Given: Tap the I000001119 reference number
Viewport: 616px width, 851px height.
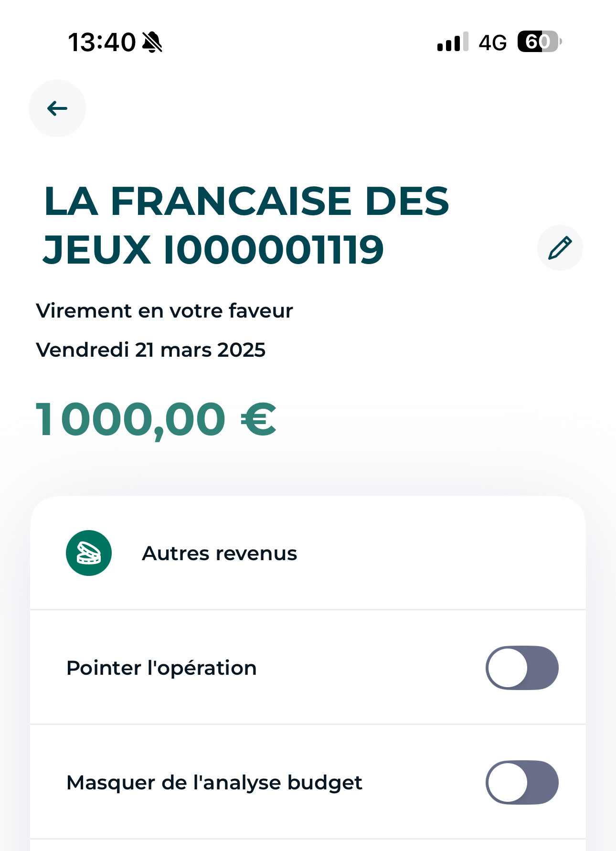Looking at the screenshot, I should point(274,249).
